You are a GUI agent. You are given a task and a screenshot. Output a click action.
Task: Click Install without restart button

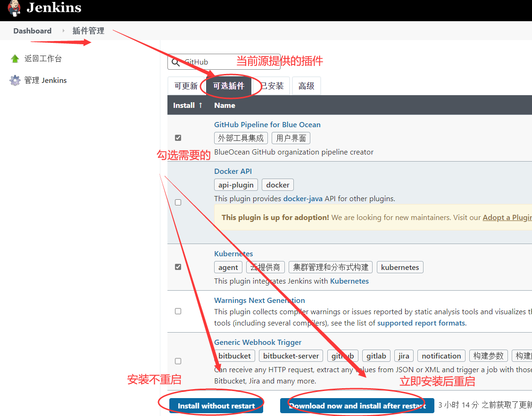pyautogui.click(x=216, y=406)
